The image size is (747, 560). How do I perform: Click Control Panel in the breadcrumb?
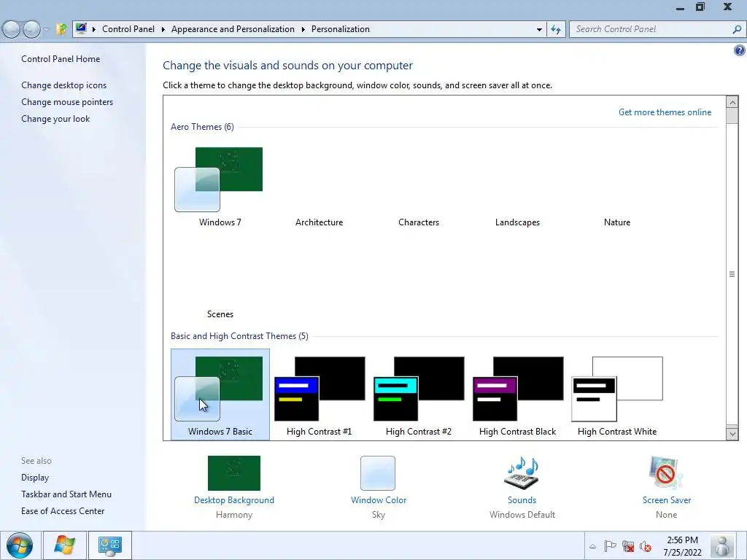click(128, 29)
